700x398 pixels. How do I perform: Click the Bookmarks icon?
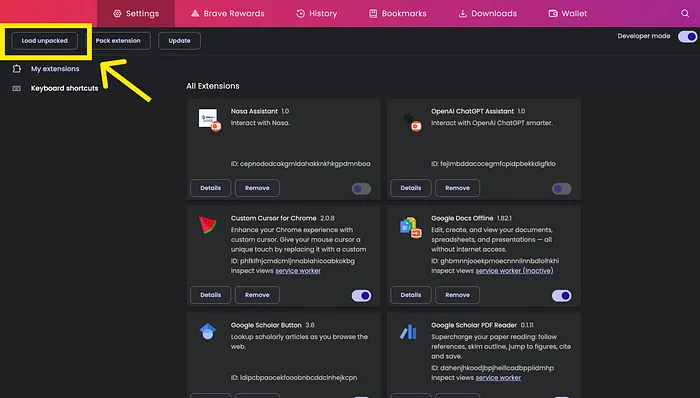pos(373,13)
